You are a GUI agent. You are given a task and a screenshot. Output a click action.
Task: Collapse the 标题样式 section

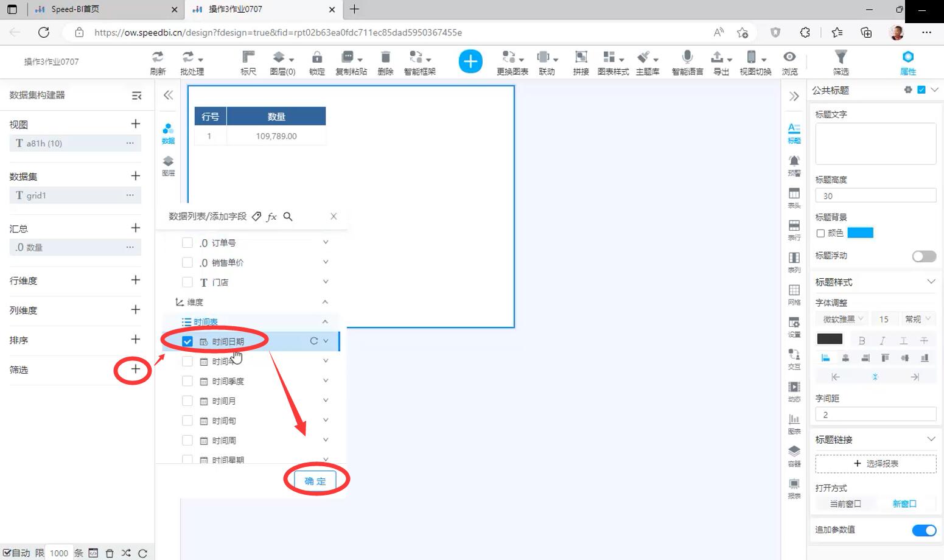click(931, 281)
